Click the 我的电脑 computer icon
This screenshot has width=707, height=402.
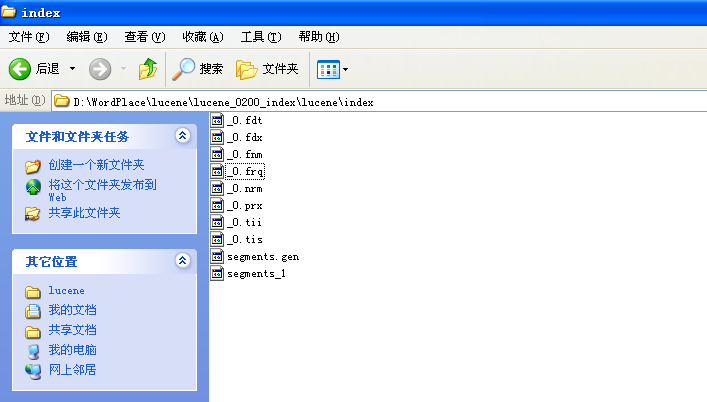33,352
